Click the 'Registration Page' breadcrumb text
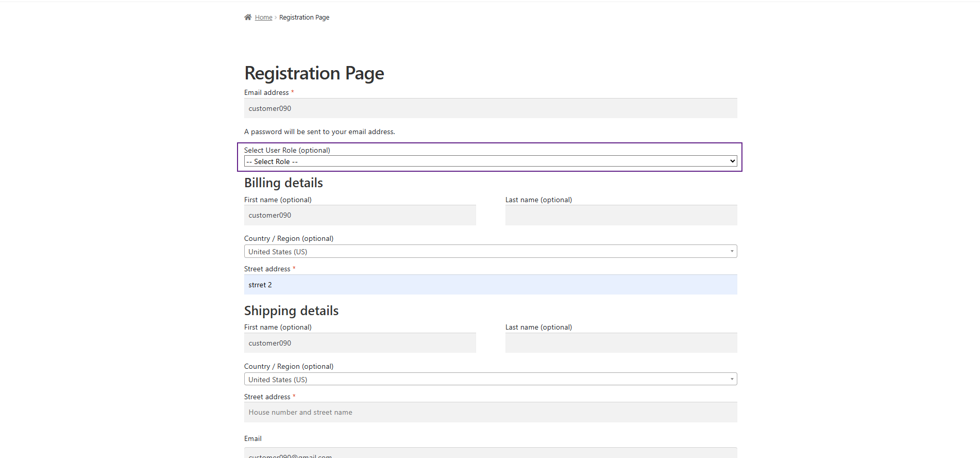This screenshot has width=980, height=458. [x=304, y=18]
